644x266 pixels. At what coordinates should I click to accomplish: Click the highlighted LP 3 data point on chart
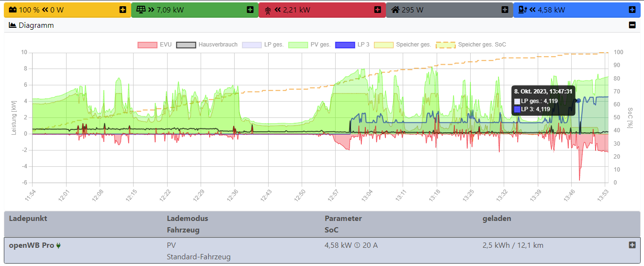(578, 101)
